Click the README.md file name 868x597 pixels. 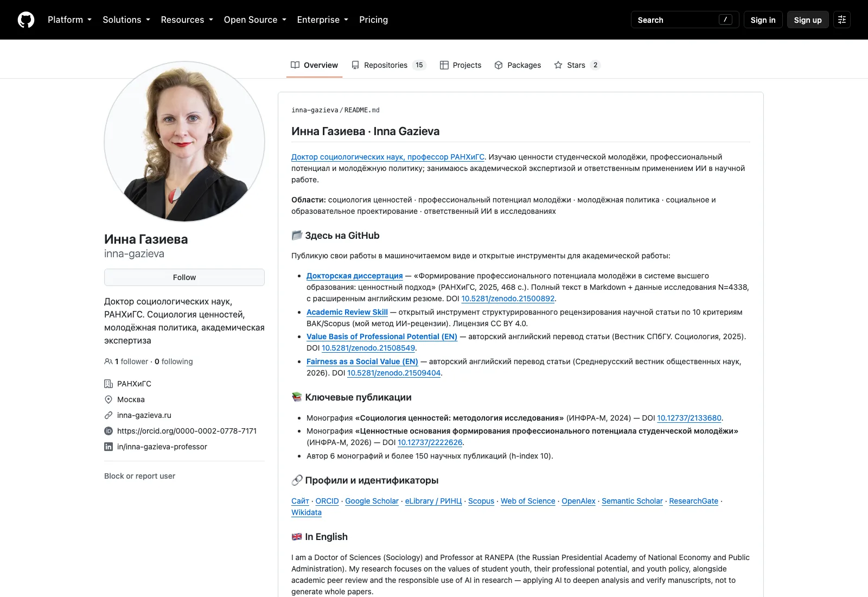pos(362,110)
